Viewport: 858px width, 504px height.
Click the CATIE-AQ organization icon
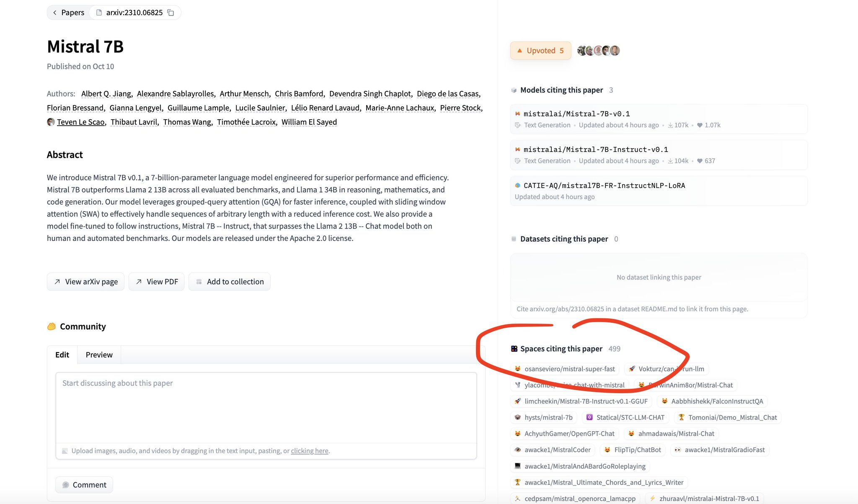[x=518, y=185]
